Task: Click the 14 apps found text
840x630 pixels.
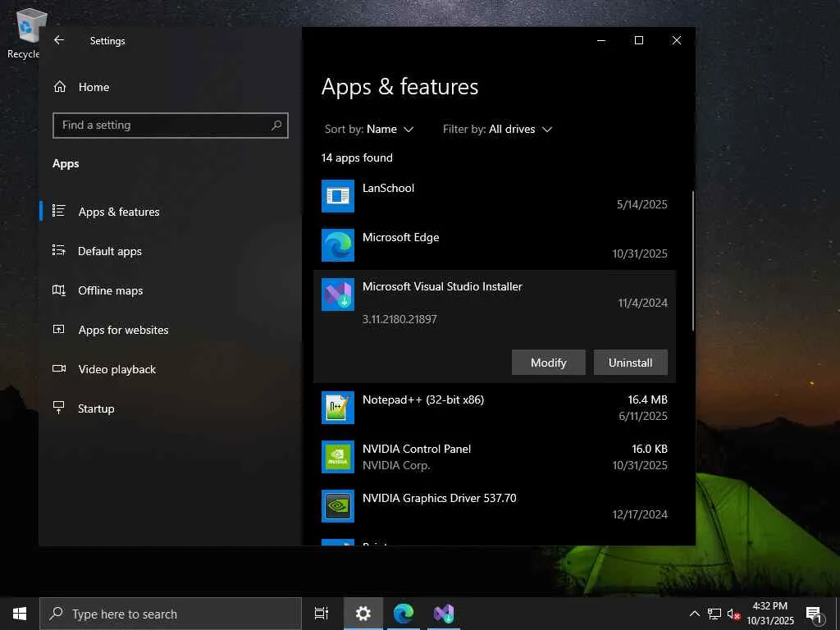Action: pos(357,157)
